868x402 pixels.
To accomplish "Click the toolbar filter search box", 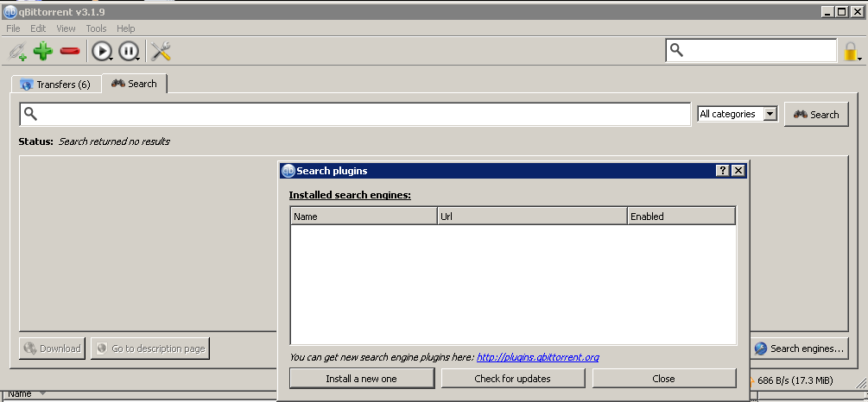I will point(751,50).
